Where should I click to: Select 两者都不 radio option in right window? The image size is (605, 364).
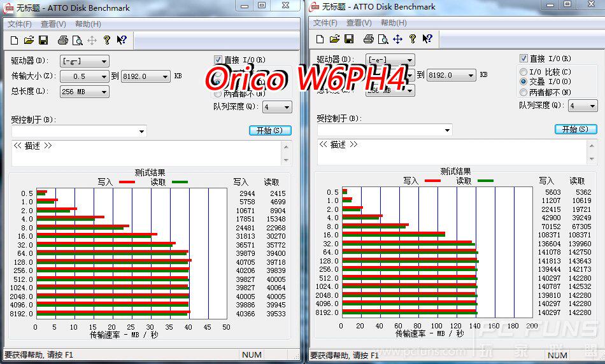click(523, 92)
